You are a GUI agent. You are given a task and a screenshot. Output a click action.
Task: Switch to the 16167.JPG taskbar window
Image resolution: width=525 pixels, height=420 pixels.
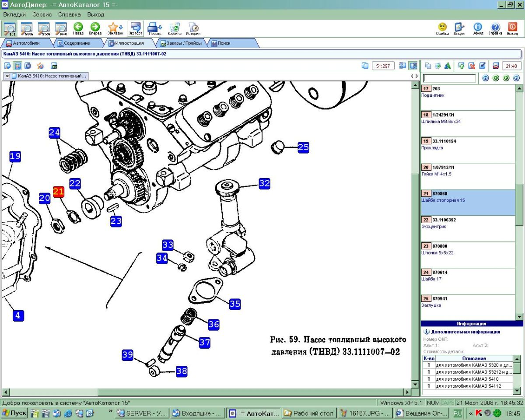coord(365,413)
